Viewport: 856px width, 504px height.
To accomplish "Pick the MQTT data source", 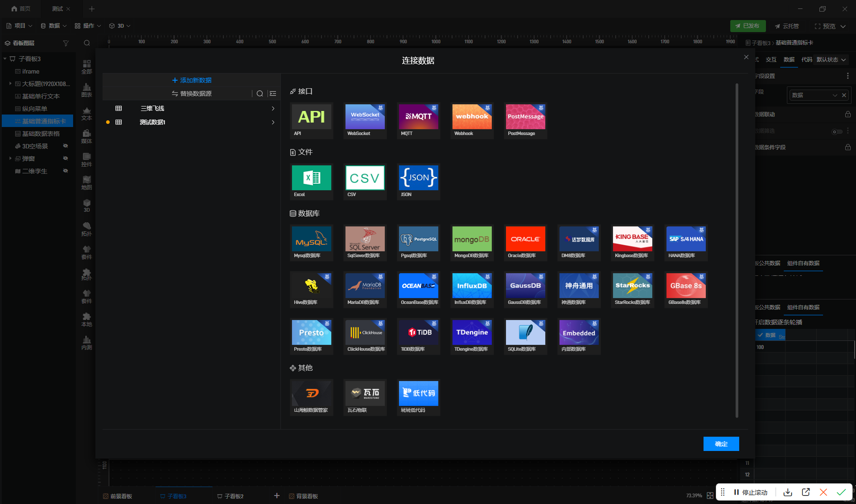I will pyautogui.click(x=418, y=120).
